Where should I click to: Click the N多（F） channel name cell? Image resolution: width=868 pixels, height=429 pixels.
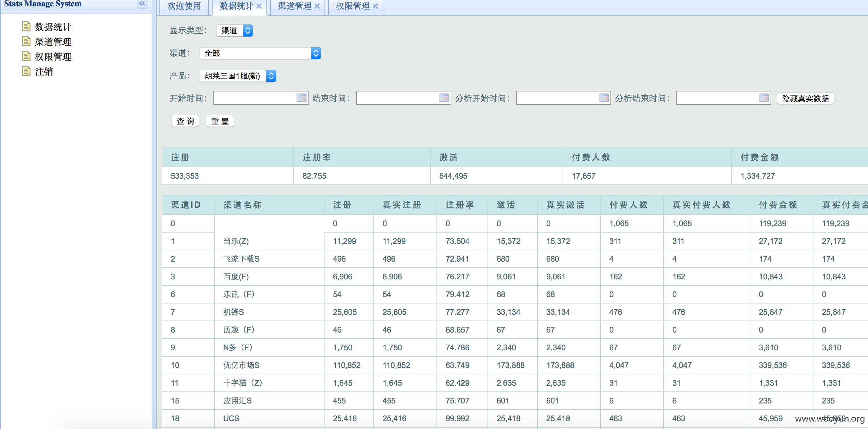(269, 347)
